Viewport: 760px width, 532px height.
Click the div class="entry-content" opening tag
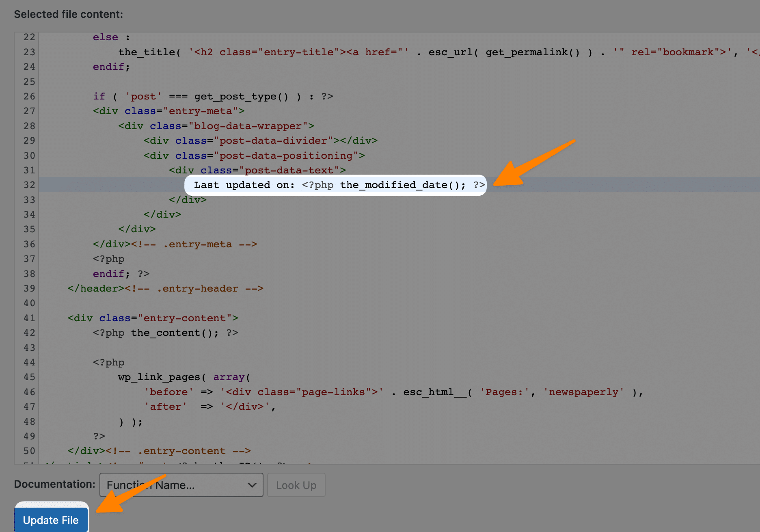click(x=153, y=318)
